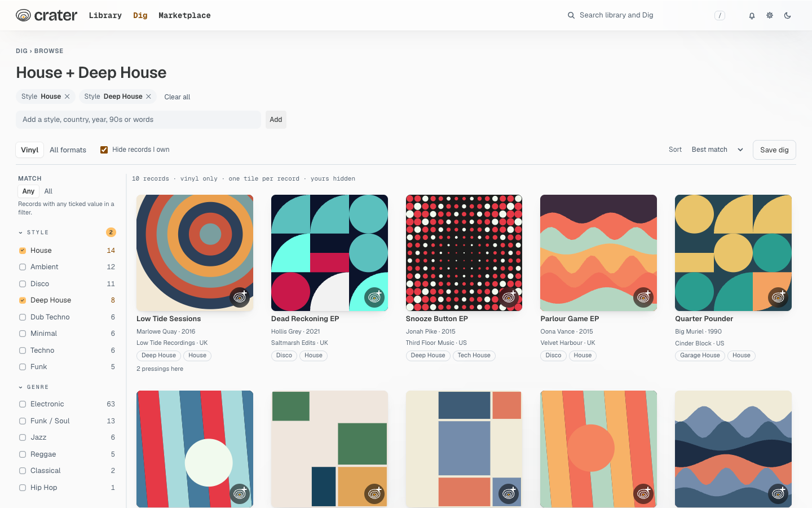Open the Marketplace tab
This screenshot has height=508, width=812.
184,16
